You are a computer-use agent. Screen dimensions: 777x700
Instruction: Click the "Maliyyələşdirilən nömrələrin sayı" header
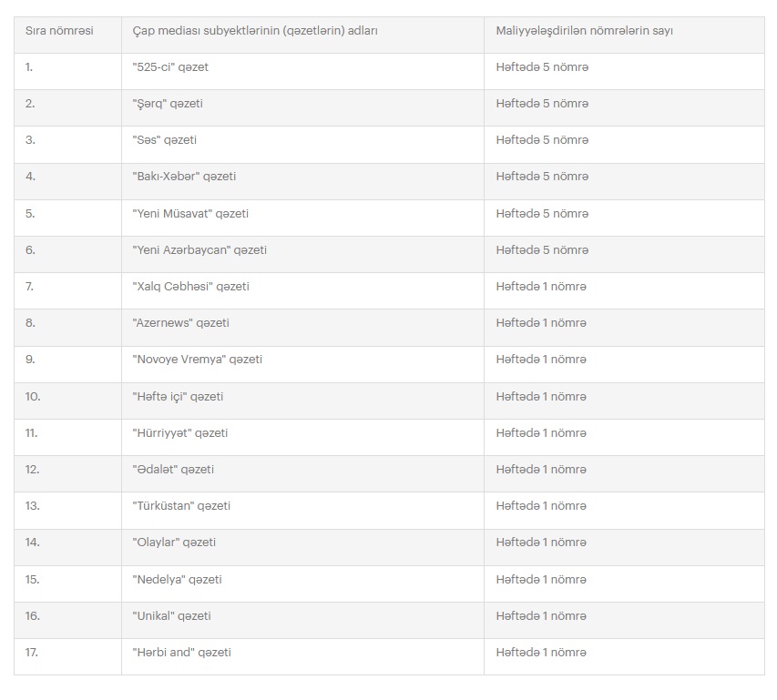(x=584, y=31)
